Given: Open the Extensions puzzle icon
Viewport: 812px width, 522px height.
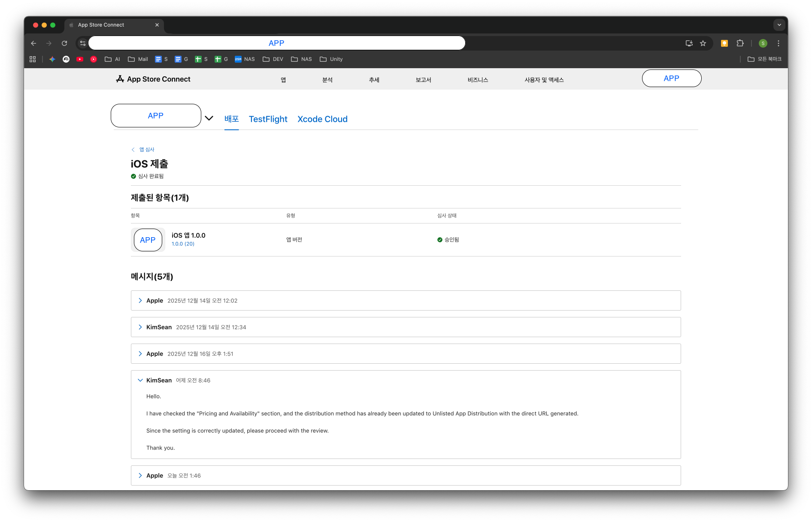Looking at the screenshot, I should click(740, 43).
